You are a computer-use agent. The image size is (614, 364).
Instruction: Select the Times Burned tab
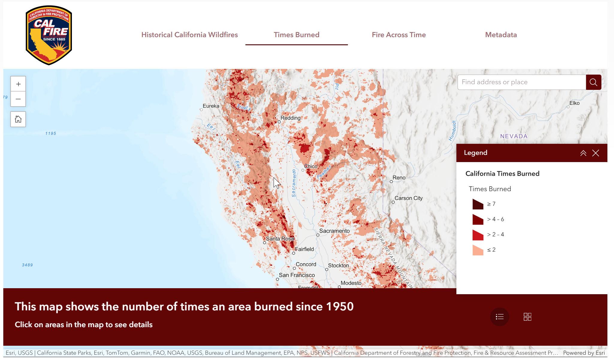296,35
